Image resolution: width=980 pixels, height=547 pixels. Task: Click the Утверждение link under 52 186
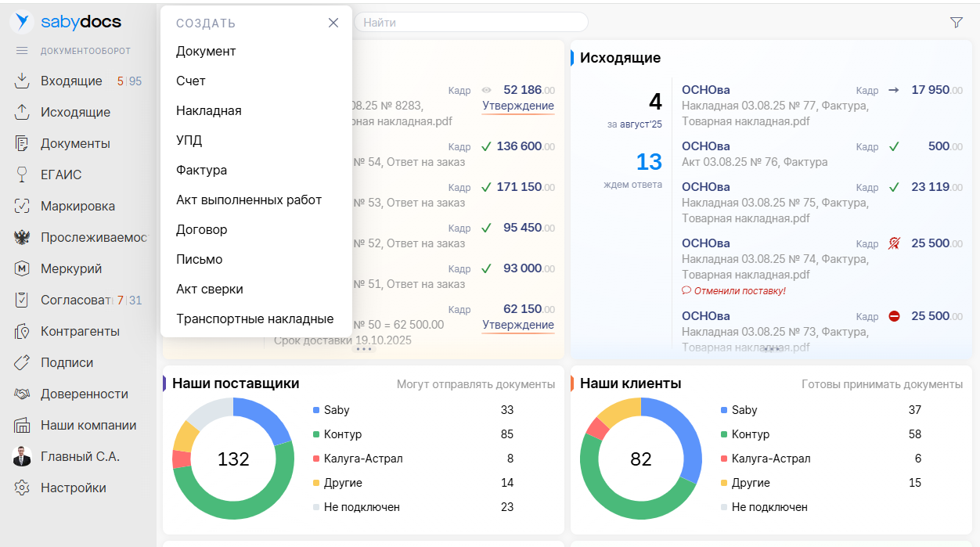tap(517, 106)
